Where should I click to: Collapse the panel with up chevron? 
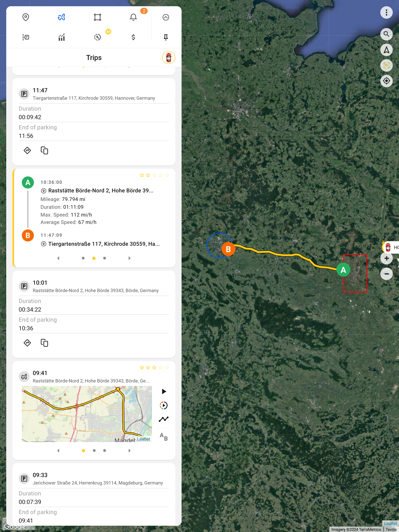(166, 17)
